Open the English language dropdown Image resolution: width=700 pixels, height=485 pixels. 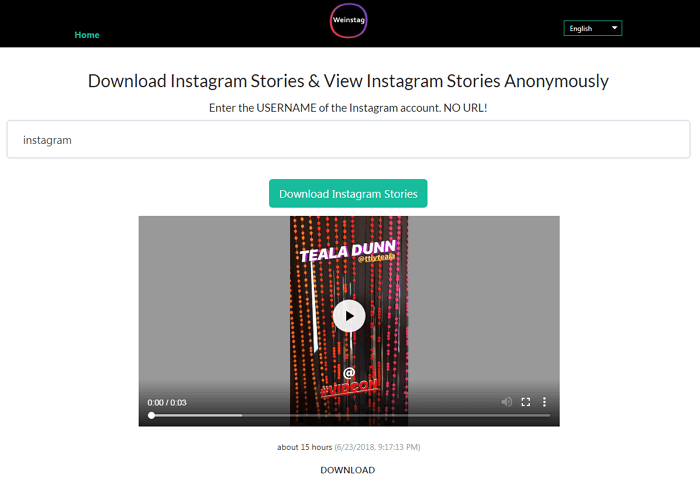[x=592, y=28]
